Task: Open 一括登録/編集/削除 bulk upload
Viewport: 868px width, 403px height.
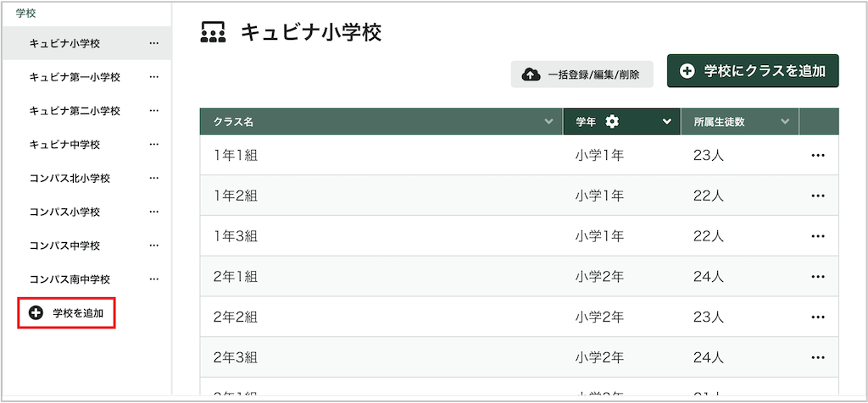Action: (x=581, y=75)
